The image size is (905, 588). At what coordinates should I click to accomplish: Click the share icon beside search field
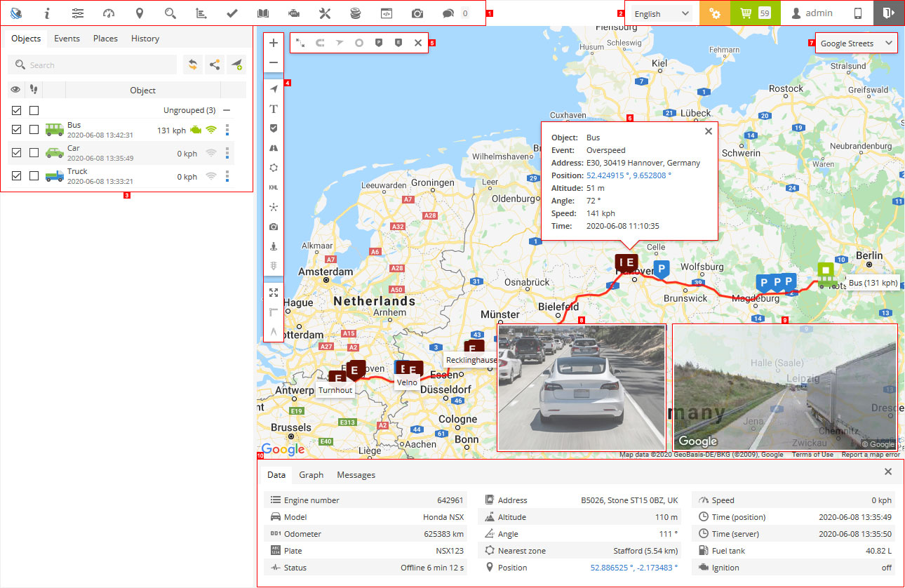pos(215,65)
